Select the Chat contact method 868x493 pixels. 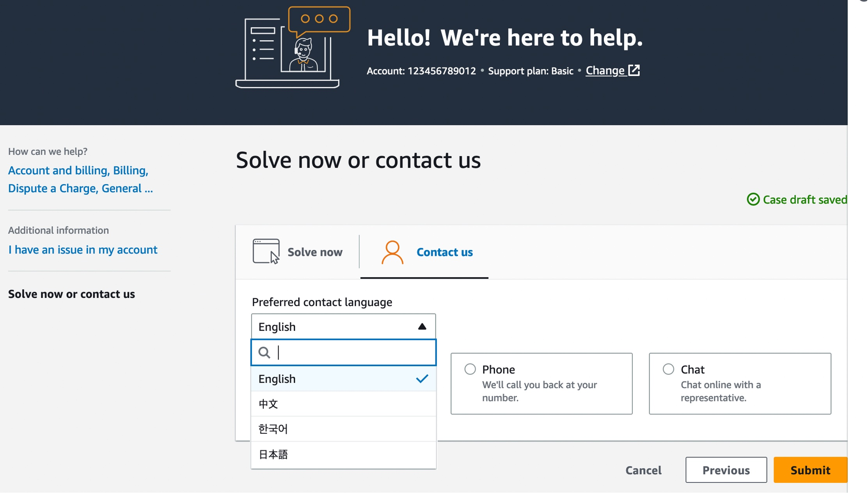click(668, 369)
